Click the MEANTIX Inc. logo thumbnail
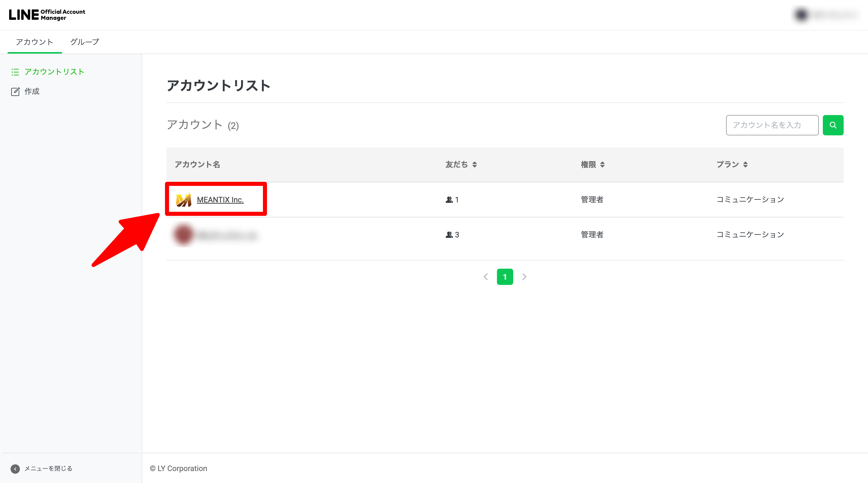868x483 pixels. [184, 200]
